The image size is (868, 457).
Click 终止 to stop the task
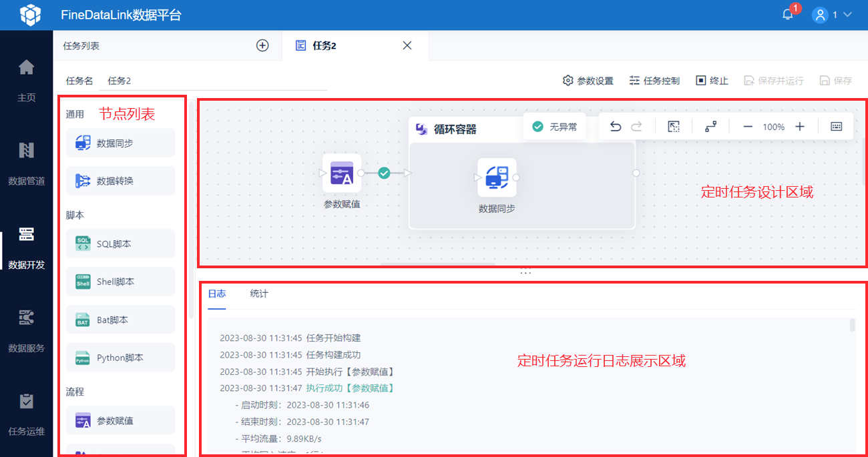(712, 81)
